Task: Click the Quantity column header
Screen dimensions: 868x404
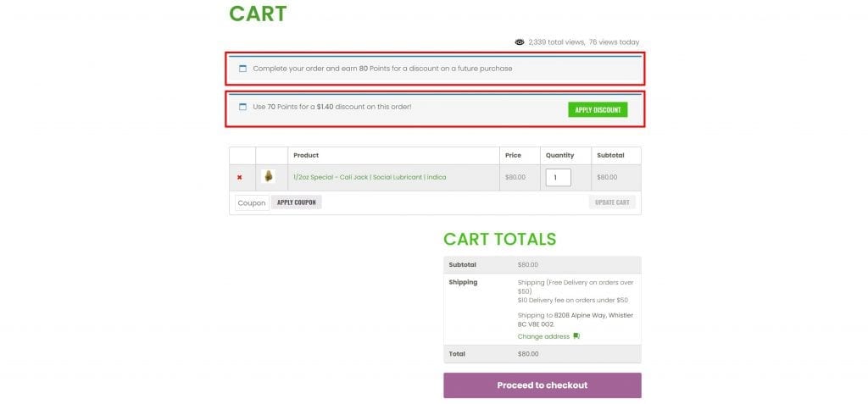Action: (559, 155)
